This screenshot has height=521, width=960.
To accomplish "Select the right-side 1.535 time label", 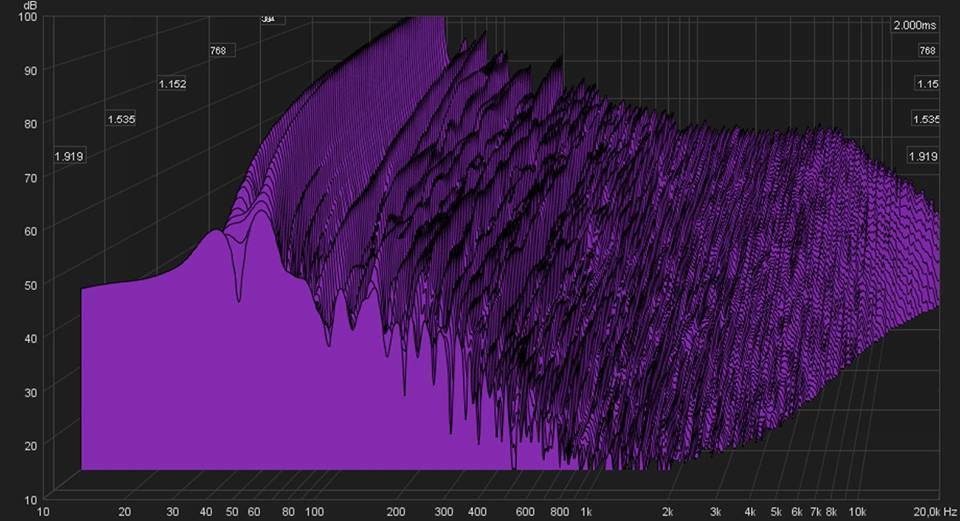I will (925, 120).
